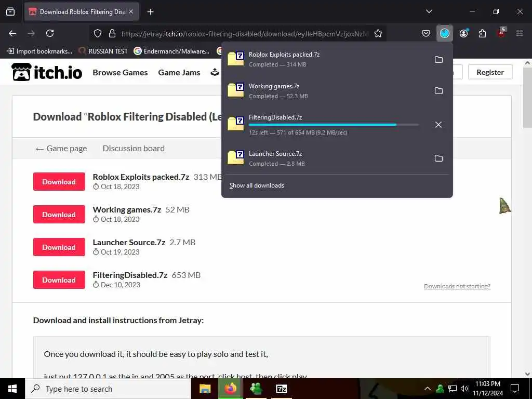This screenshot has height=399, width=532.
Task: Open the Windows Start menu
Action: coord(12,389)
